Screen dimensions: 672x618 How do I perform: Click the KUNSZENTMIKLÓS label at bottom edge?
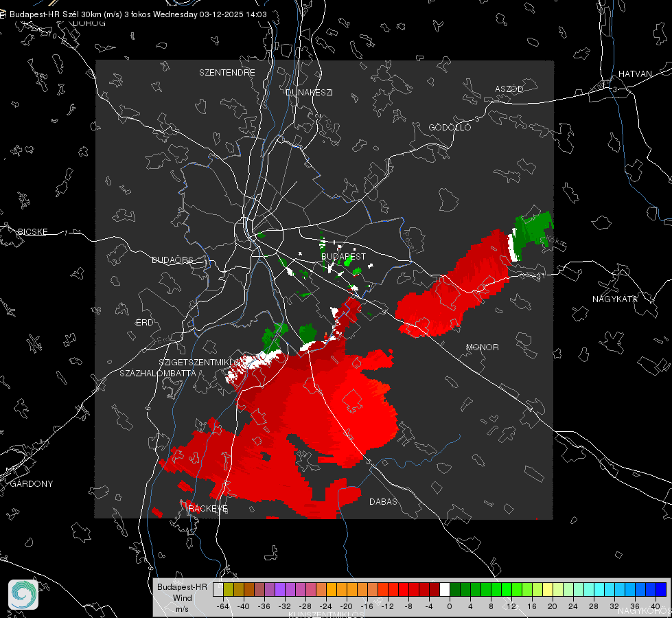[x=327, y=615]
